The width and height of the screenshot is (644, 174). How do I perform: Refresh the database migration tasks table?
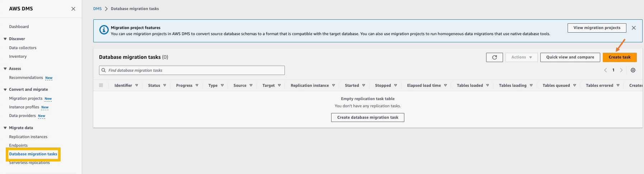coord(494,57)
